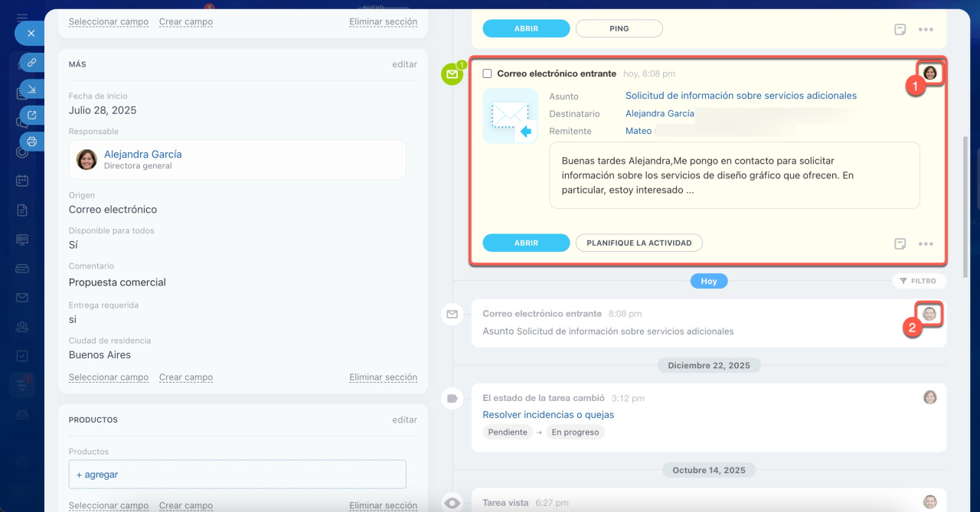This screenshot has width=980, height=512.
Task: Click + agregar in Productos field
Action: (x=97, y=474)
